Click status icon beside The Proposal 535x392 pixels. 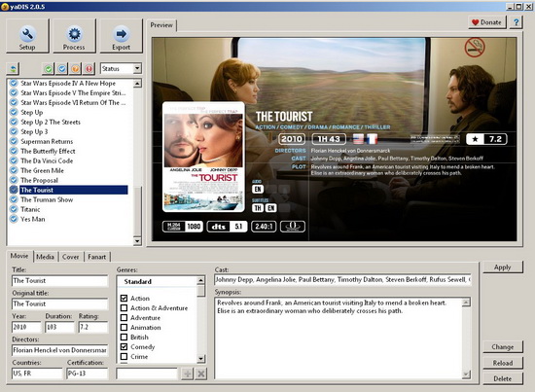coord(14,180)
